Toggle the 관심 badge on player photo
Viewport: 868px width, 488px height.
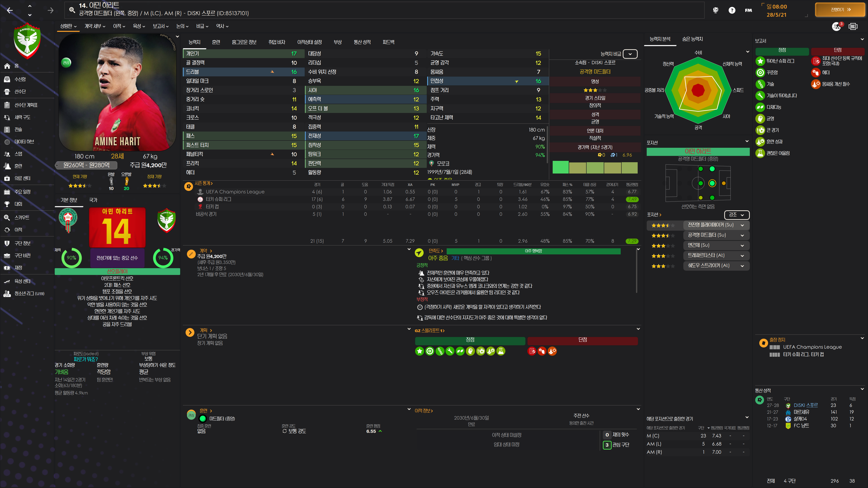pos(66,62)
